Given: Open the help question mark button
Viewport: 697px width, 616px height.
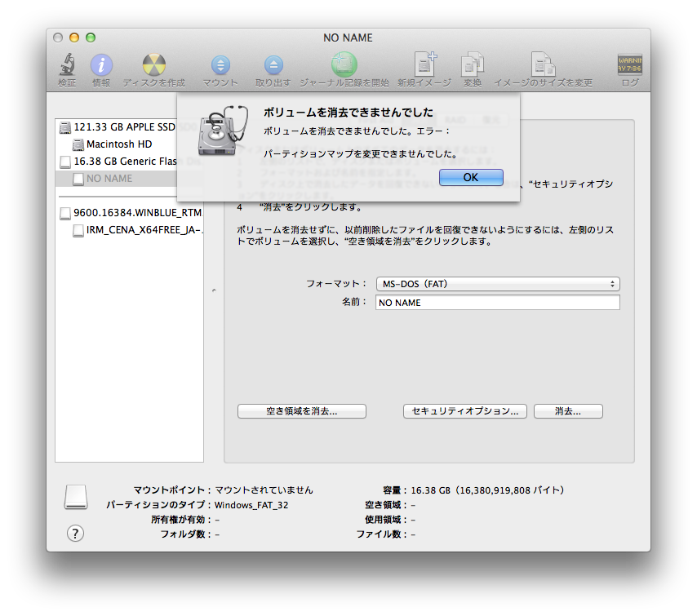Looking at the screenshot, I should (x=76, y=534).
